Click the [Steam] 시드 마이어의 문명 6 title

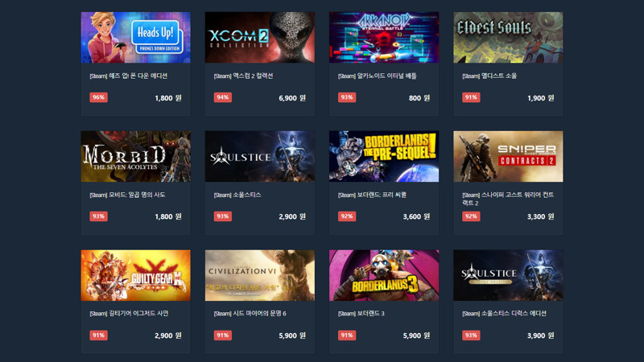pyautogui.click(x=250, y=314)
